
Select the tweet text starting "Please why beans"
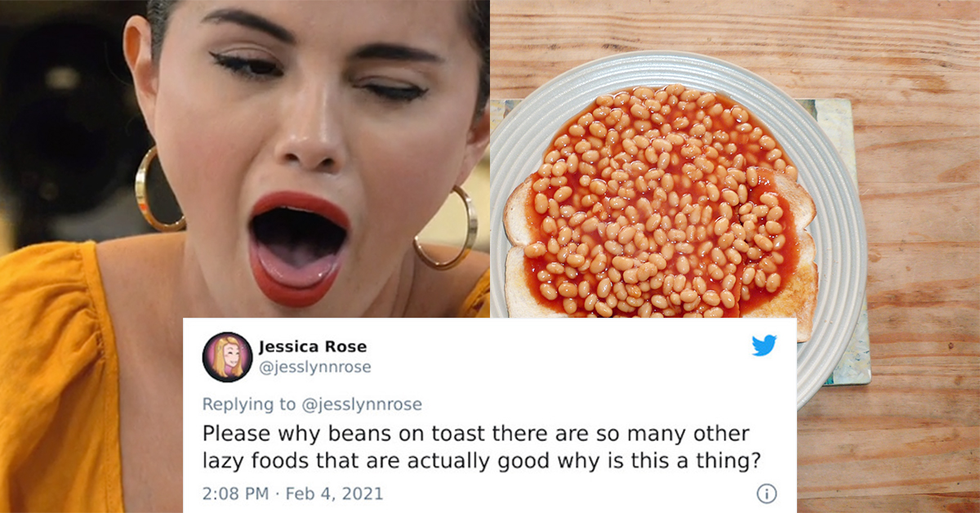[482, 447]
